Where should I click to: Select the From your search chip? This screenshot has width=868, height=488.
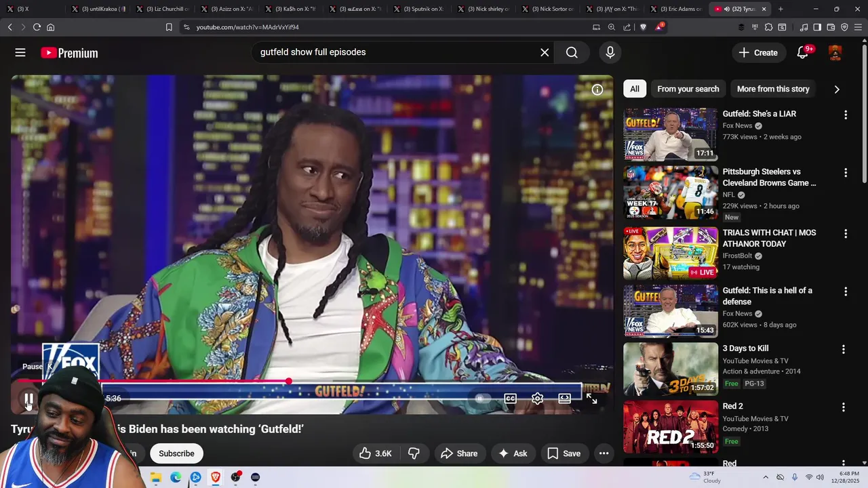(688, 89)
